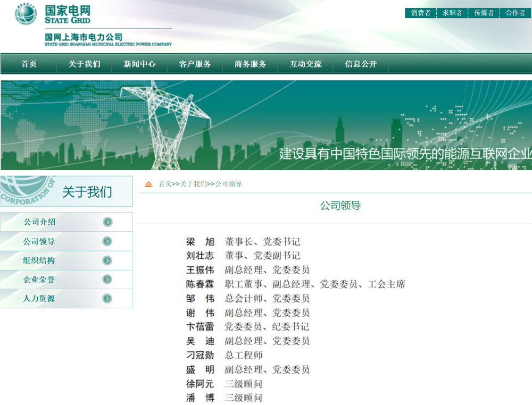Click the State Grid globe logo
The image size is (532, 405).
[26, 14]
